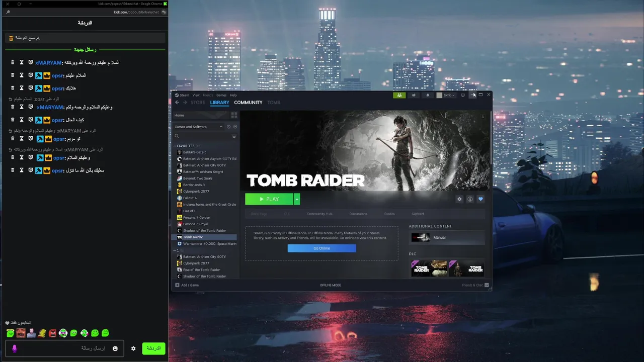Image resolution: width=644 pixels, height=362 pixels.
Task: Collapse the FAVORITES category
Action: coord(175,146)
